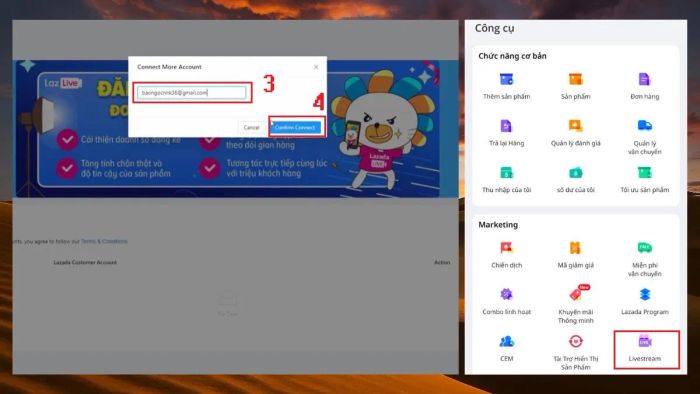700x394 pixels.
Task: Open the Quản lý đánh giá icon
Action: (x=575, y=126)
